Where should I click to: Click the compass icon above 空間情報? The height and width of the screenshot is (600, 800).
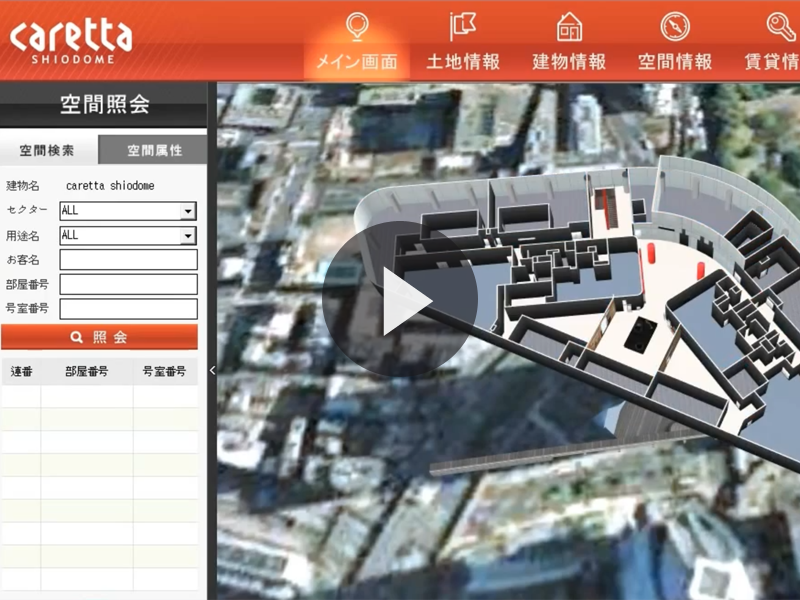675,27
